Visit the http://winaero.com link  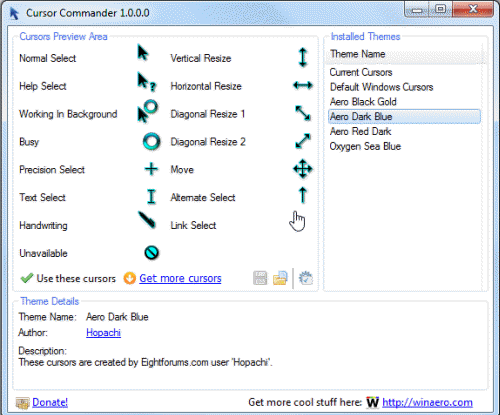point(427,402)
